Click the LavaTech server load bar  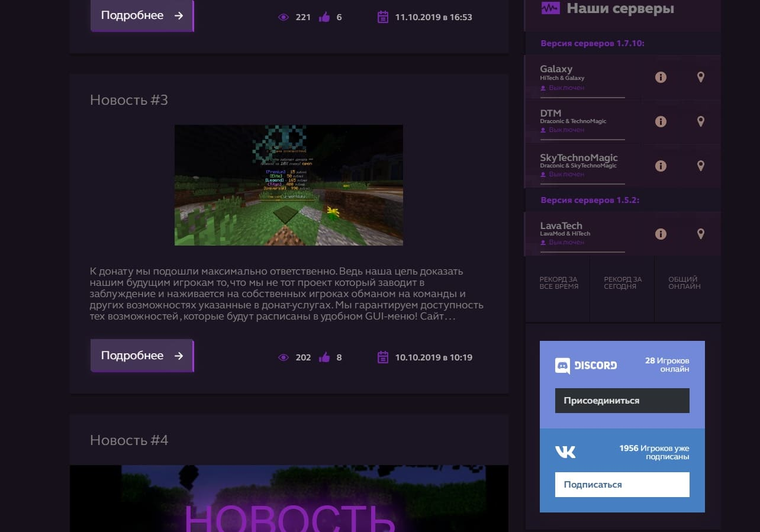(x=582, y=252)
